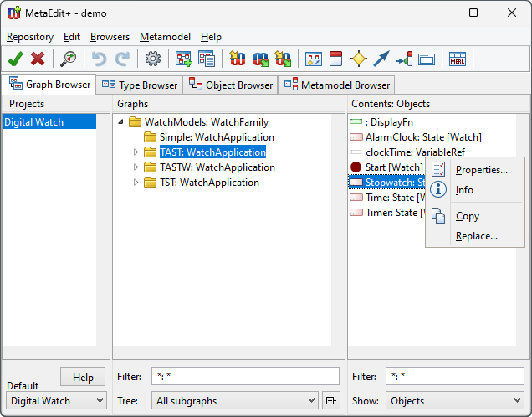Click the create new graph icon
The image size is (532, 417).
(183, 59)
